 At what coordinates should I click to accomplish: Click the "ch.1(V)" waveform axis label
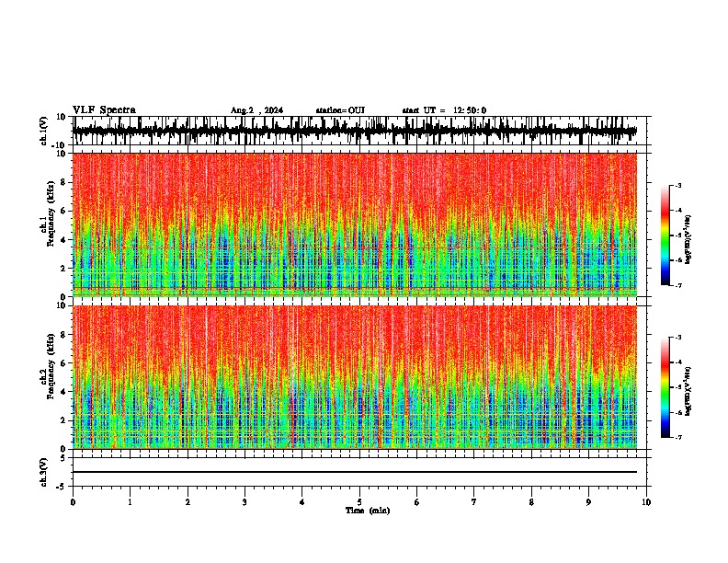point(44,131)
